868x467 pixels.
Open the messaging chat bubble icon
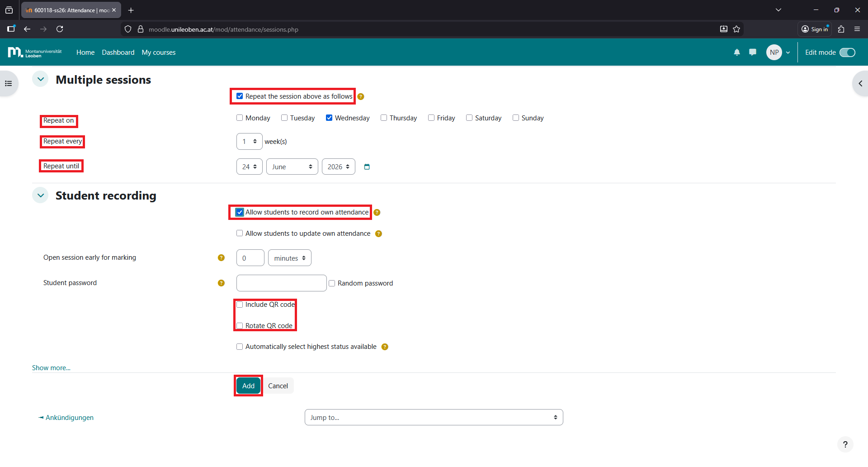click(x=753, y=52)
